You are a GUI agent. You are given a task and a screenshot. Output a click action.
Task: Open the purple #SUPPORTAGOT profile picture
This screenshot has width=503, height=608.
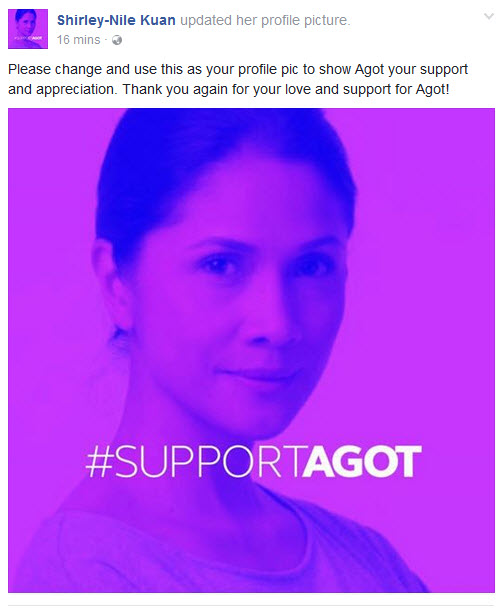(x=251, y=350)
